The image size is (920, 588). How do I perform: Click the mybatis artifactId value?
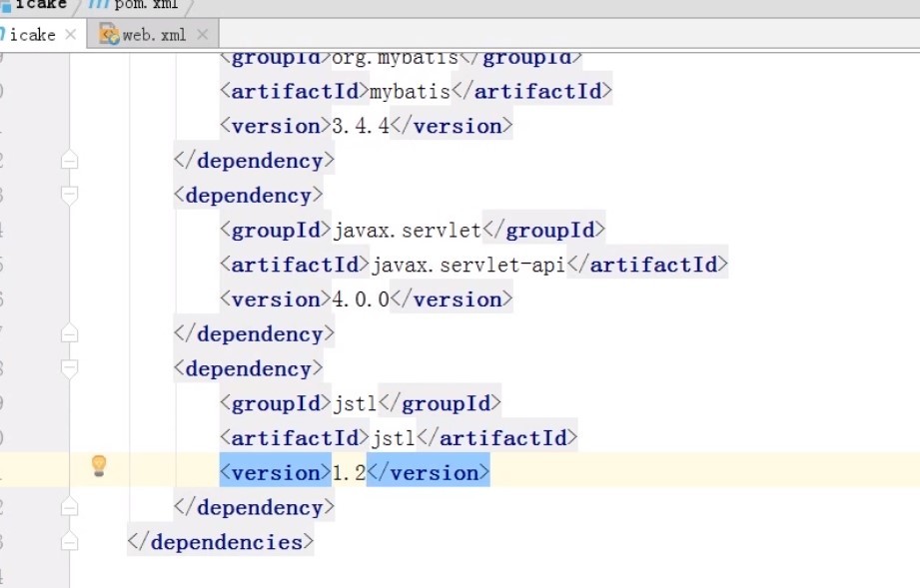[x=410, y=91]
